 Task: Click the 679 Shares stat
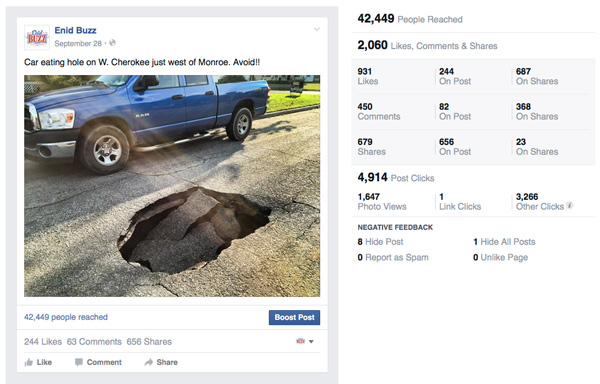372,146
